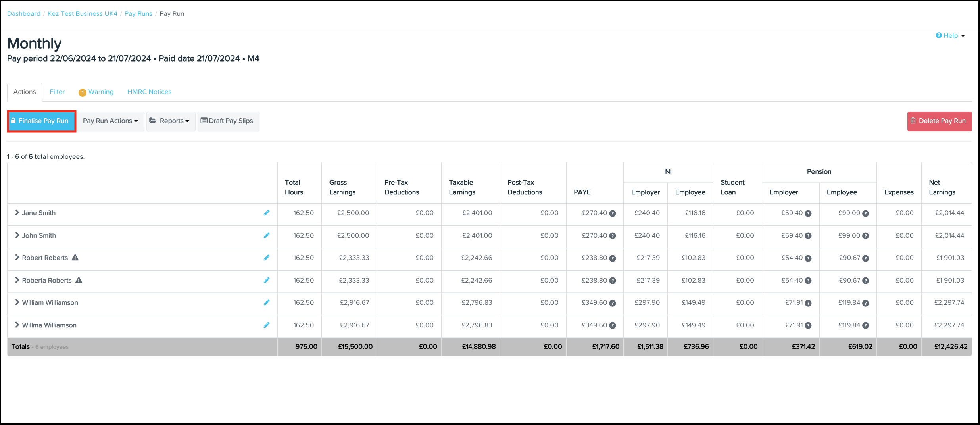Click the warning triangle beside Robert Roberts
Image resolution: width=980 pixels, height=425 pixels.
point(75,258)
